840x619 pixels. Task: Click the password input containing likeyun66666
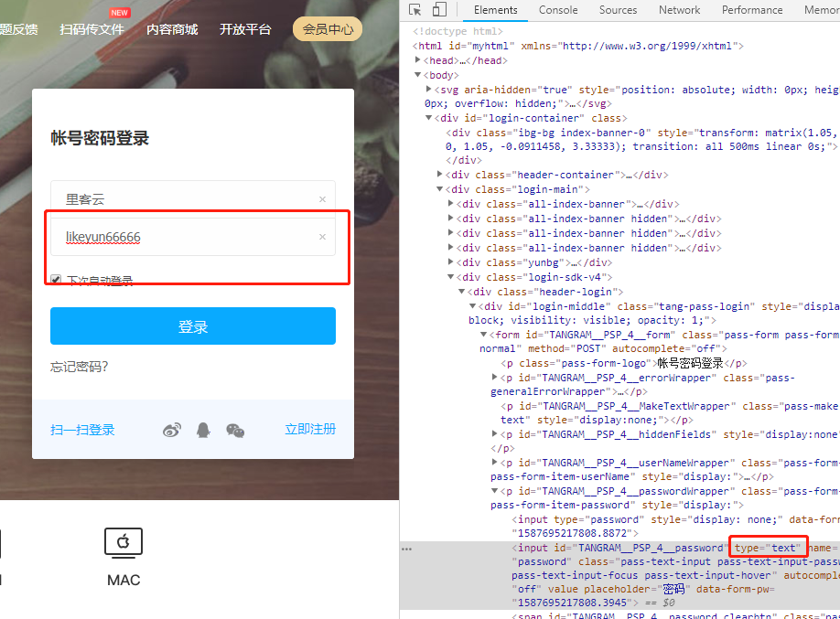(183, 237)
